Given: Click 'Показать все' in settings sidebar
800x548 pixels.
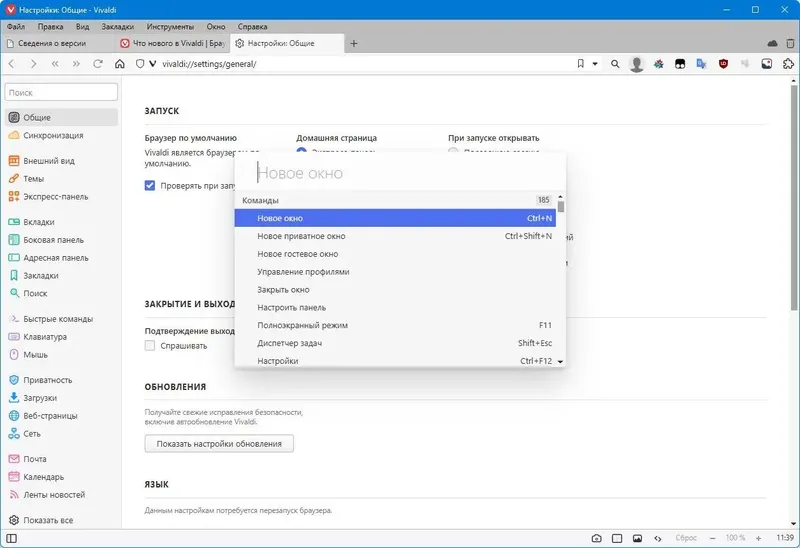Looking at the screenshot, I should pos(61,520).
